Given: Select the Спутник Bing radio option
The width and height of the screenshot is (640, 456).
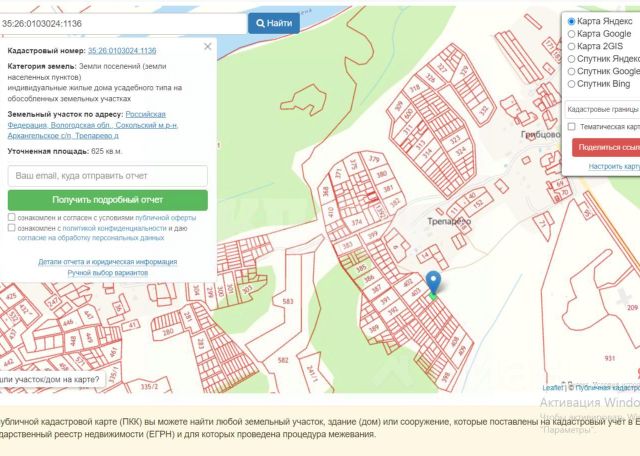Looking at the screenshot, I should (x=571, y=84).
